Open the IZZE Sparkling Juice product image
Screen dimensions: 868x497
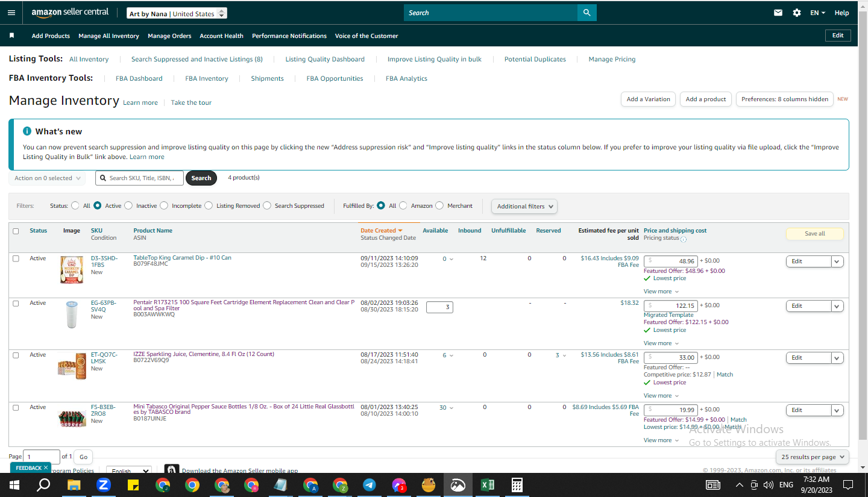pos(72,366)
